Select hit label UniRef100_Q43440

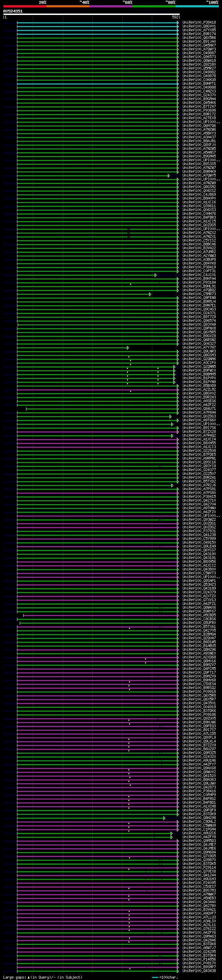tap(199, 902)
